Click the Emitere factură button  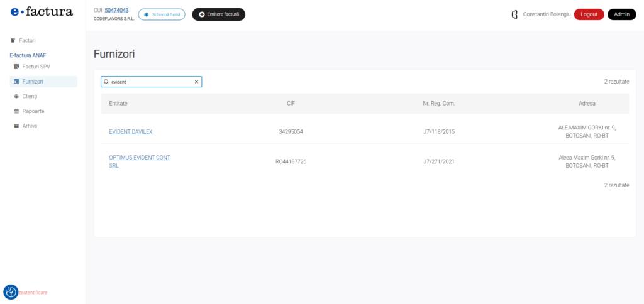click(218, 14)
